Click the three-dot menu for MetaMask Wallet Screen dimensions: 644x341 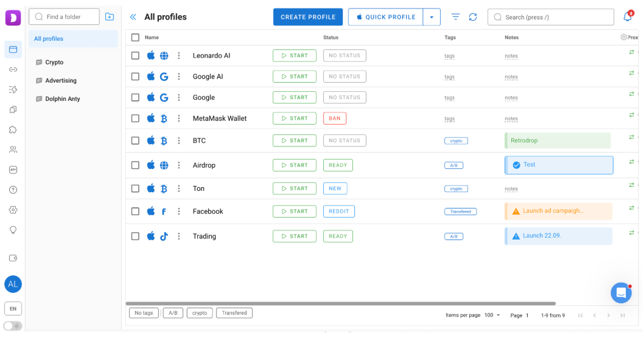179,118
